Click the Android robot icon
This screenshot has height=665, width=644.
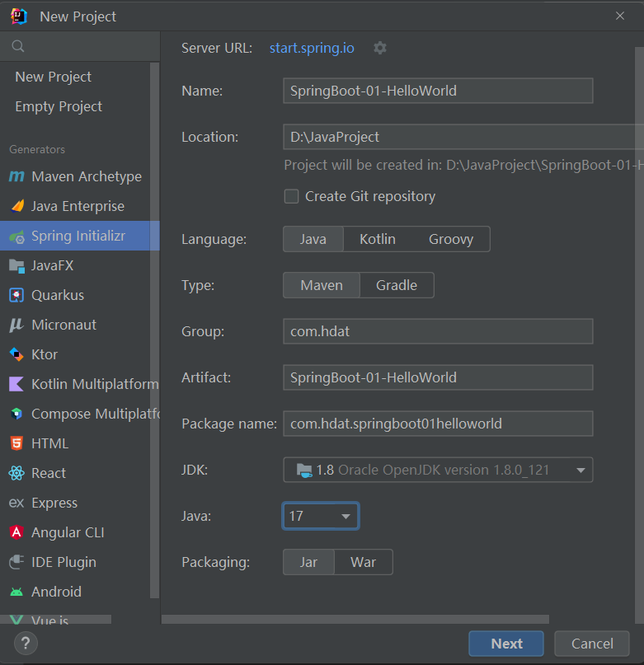pyautogui.click(x=16, y=592)
